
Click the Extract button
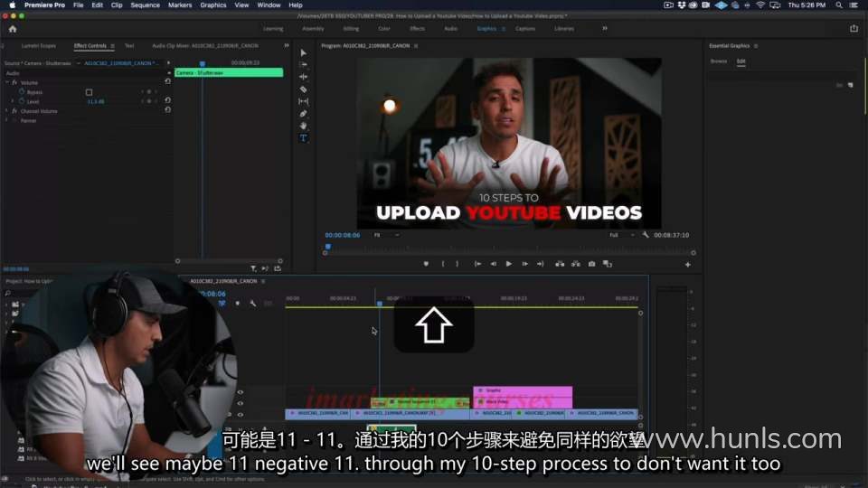click(x=576, y=264)
